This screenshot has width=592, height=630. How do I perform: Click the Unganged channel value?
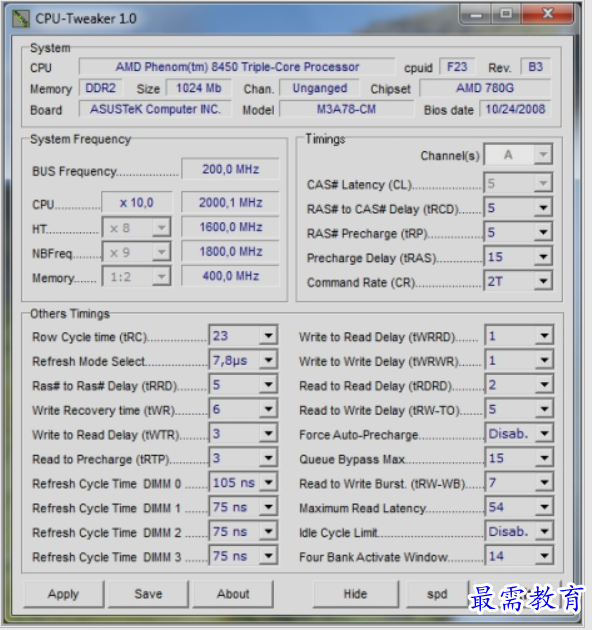click(x=320, y=88)
